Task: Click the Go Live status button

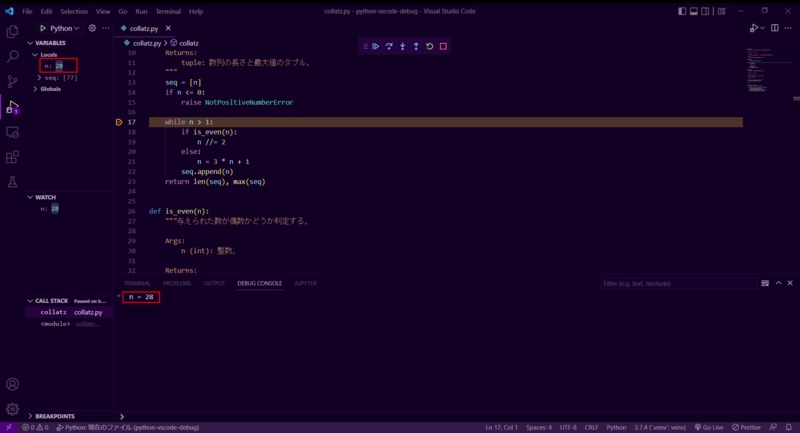Action: coord(709,427)
